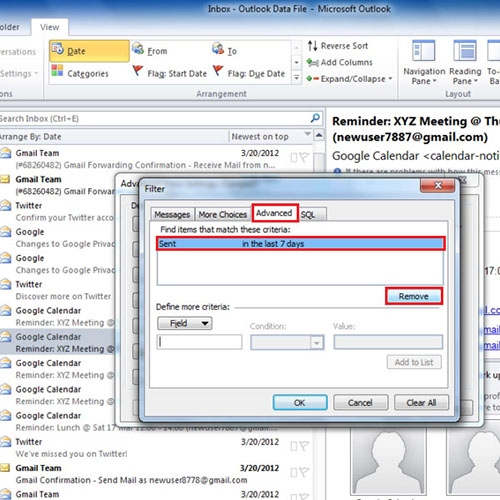
Task: Click the Add to List button
Action: (414, 362)
